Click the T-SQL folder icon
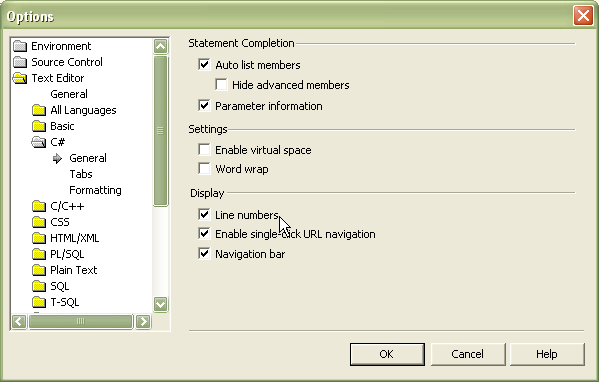599x382 pixels. [39, 303]
